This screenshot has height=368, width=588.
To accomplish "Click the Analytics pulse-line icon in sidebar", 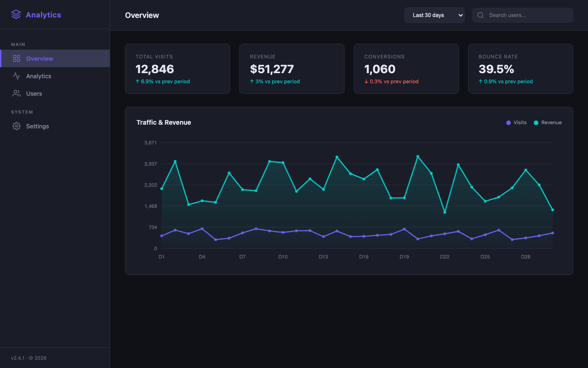I will point(17,76).
